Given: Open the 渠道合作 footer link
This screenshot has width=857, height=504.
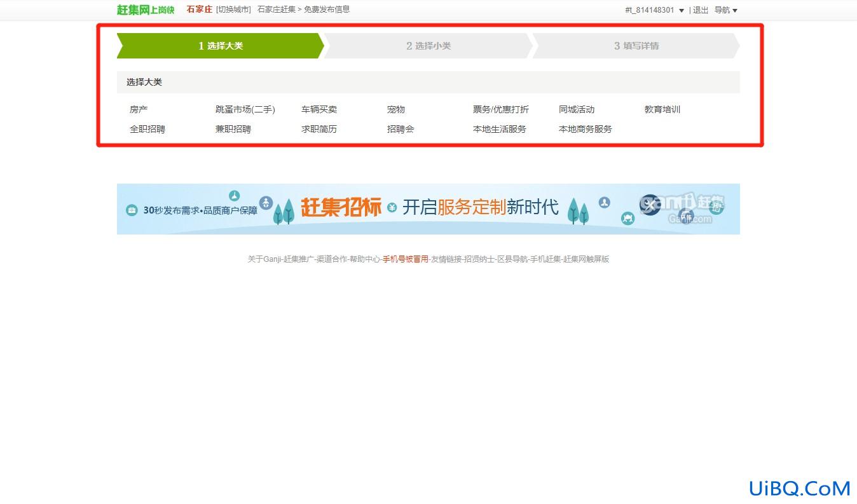Looking at the screenshot, I should (x=332, y=259).
